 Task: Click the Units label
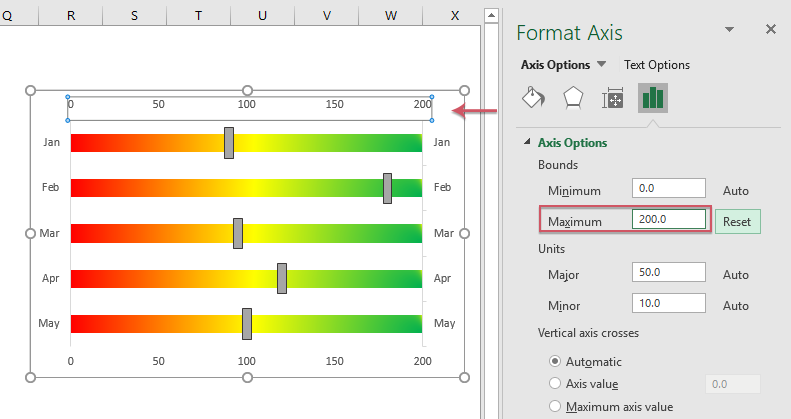click(x=551, y=249)
